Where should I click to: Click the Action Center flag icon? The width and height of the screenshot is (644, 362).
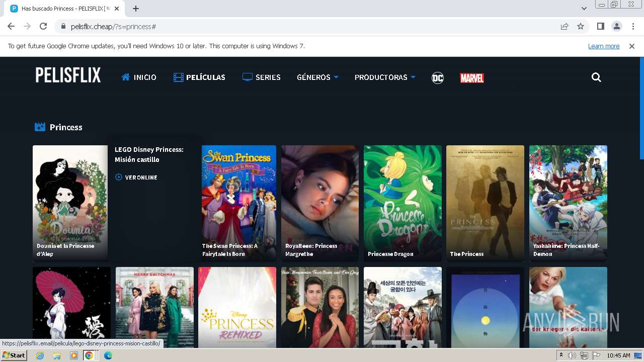click(595, 355)
